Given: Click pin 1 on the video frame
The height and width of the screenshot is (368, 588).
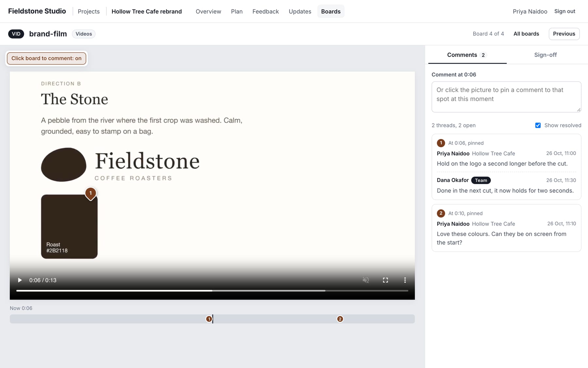Looking at the screenshot, I should point(90,193).
